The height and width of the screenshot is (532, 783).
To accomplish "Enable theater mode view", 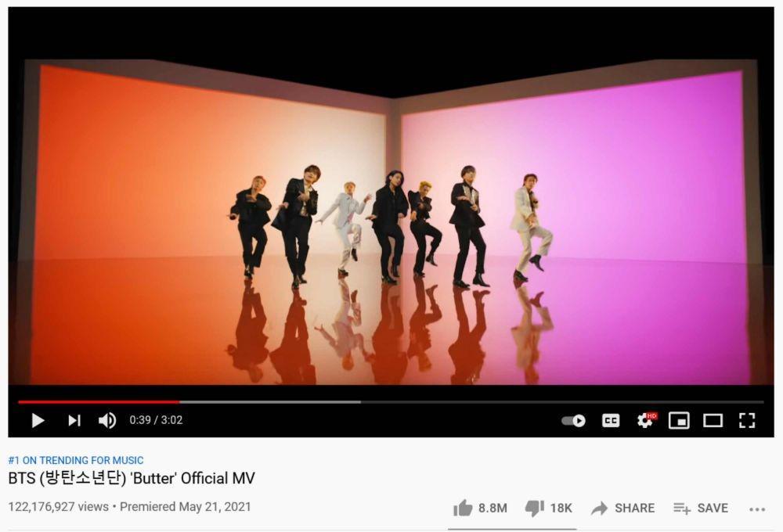I will click(713, 421).
